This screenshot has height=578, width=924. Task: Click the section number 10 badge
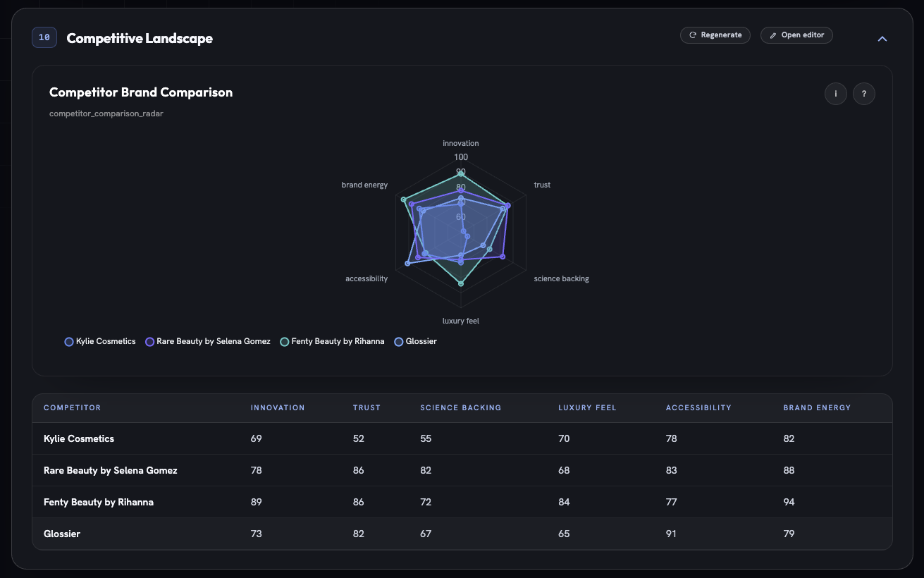(x=44, y=38)
